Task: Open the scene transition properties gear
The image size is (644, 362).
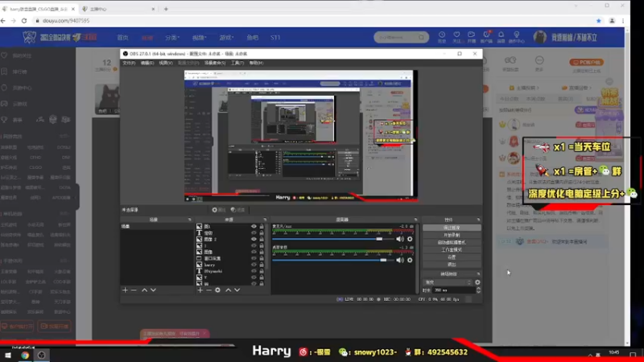Action: (477, 282)
